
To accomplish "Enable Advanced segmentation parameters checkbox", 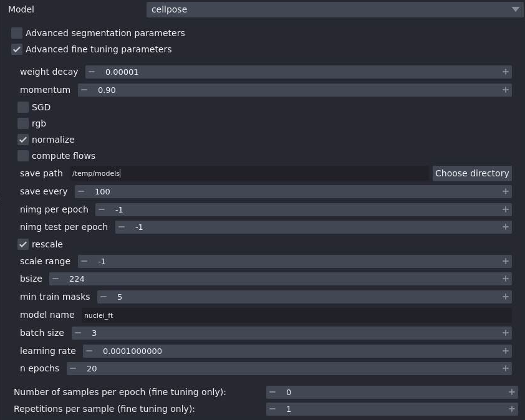I will coord(17,33).
